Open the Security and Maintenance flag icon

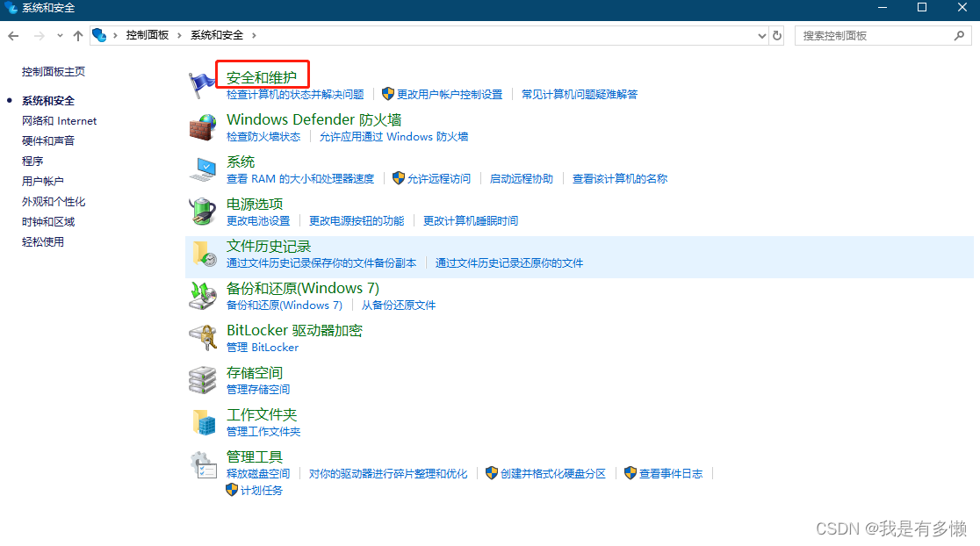tap(202, 85)
